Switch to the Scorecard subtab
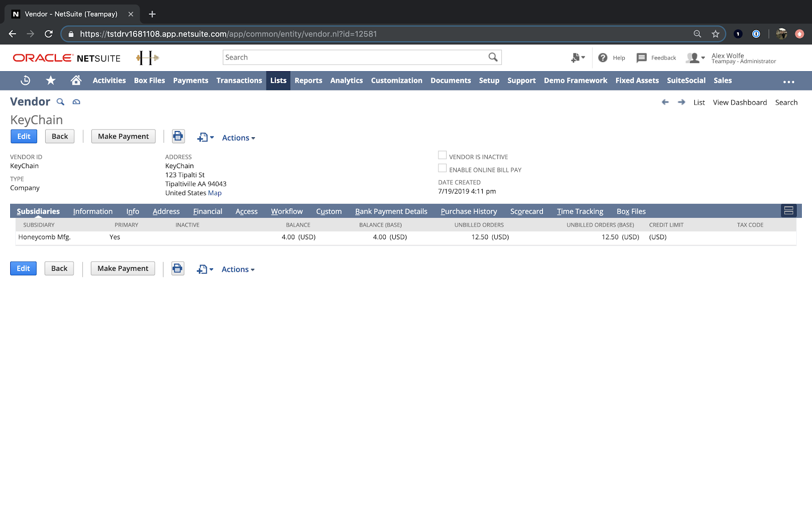 527,211
